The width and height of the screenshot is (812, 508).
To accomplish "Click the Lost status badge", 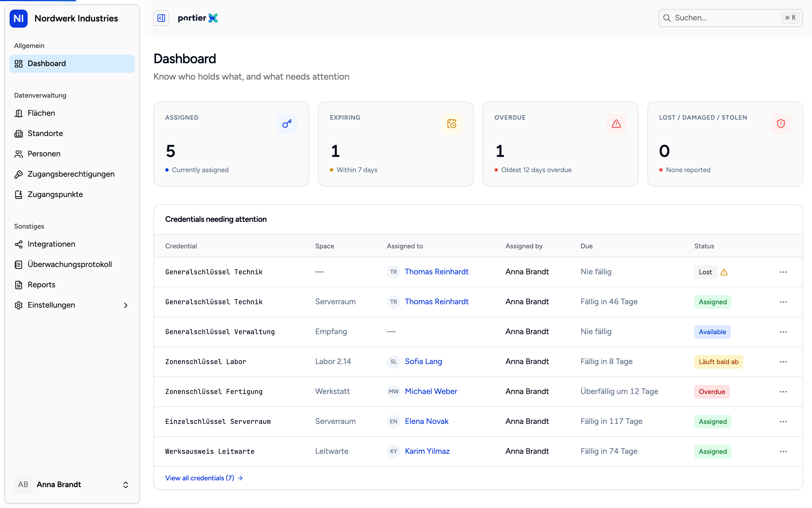I will click(705, 272).
